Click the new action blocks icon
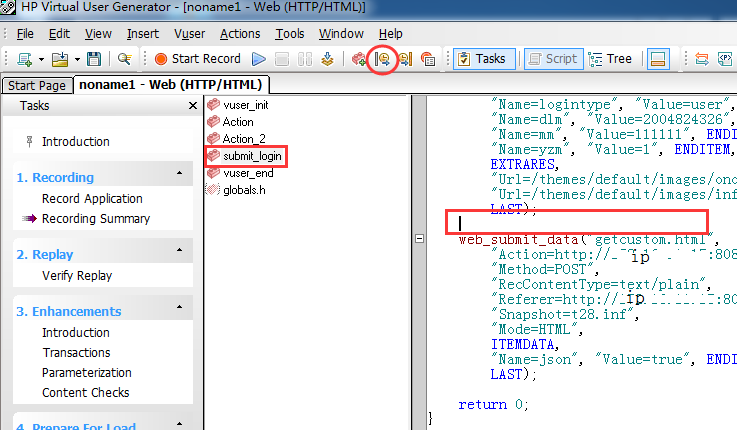Screen dimensions: 737x430 click(x=359, y=59)
